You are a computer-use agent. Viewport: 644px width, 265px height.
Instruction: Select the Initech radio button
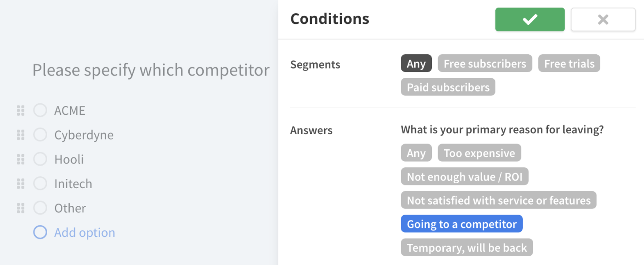pyautogui.click(x=40, y=184)
